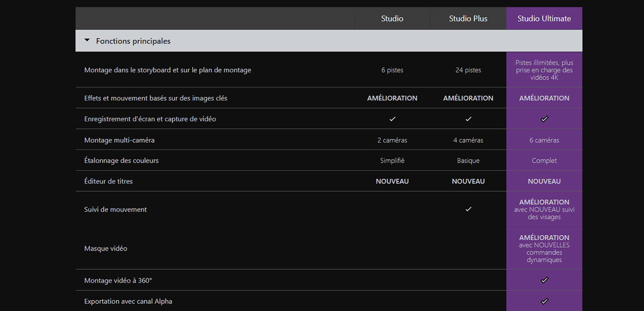Select the Studio Plus column header

click(468, 19)
